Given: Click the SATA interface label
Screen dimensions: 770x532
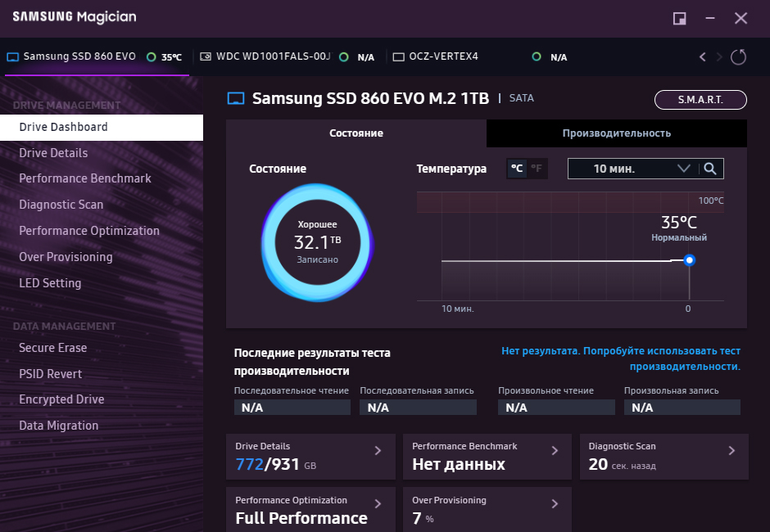Looking at the screenshot, I should point(522,98).
